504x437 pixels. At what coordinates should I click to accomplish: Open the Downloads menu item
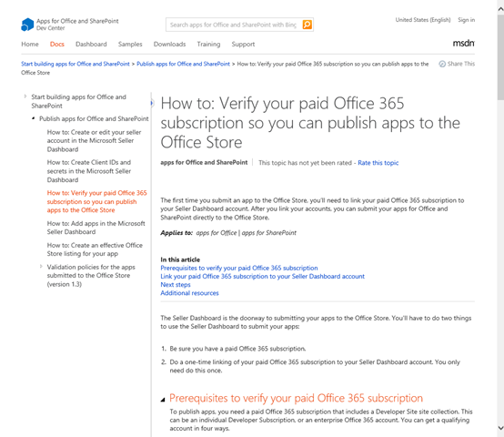coord(170,44)
